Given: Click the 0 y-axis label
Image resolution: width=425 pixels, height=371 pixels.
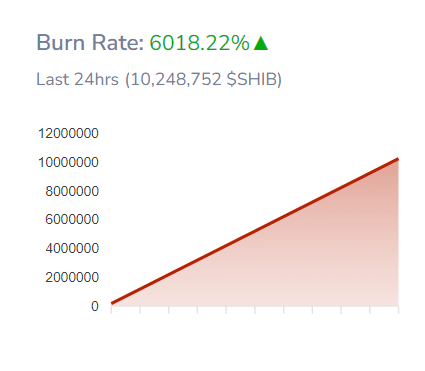Looking at the screenshot, I should (x=95, y=306).
